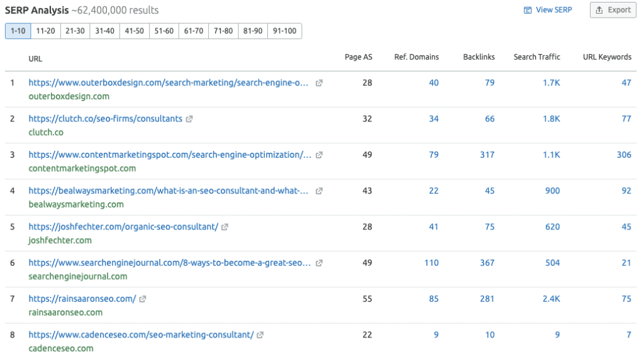This screenshot has height=357, width=644.
Task: Click the Export button
Action: (613, 10)
